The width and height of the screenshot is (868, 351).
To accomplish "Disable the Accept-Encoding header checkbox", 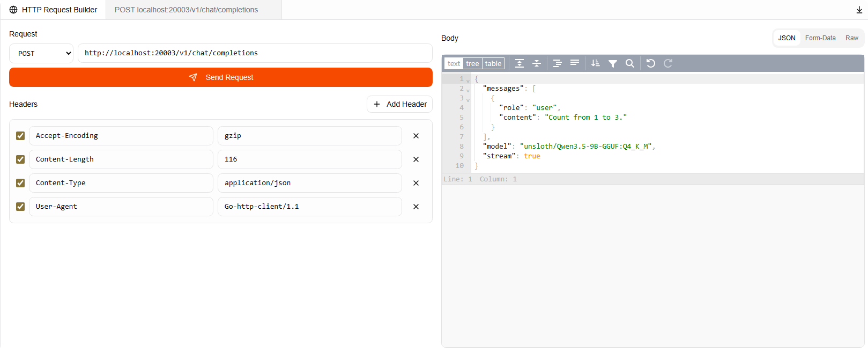I will click(x=20, y=136).
